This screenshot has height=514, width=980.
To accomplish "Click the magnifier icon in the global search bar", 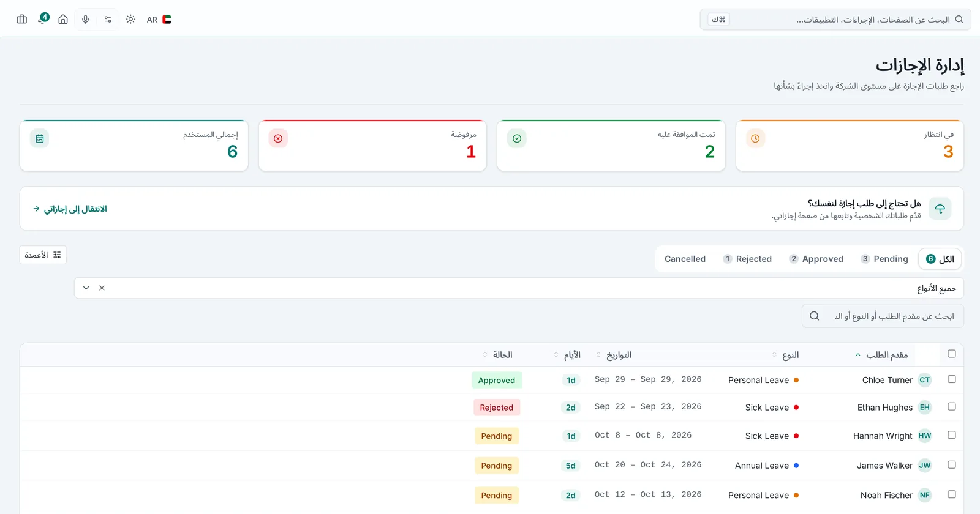I will (959, 20).
